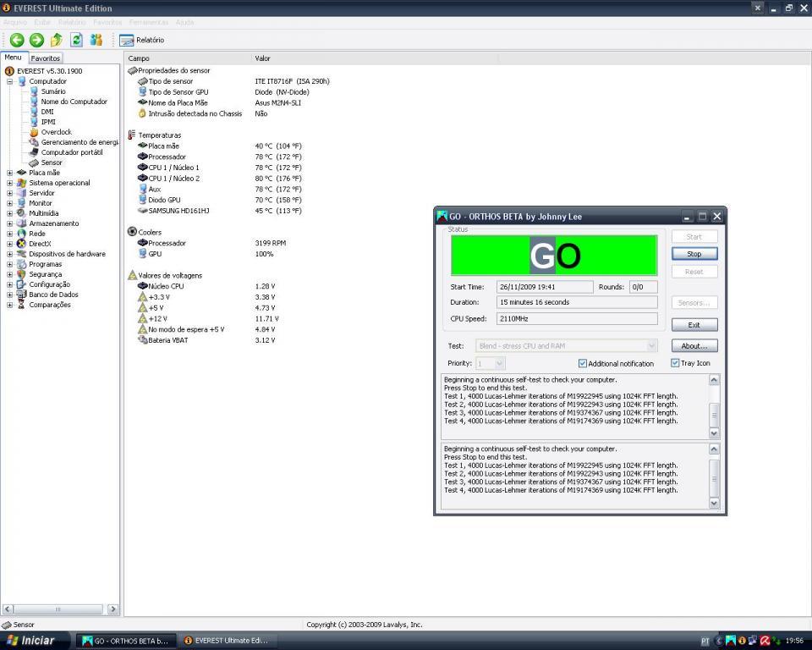The width and height of the screenshot is (812, 650).
Task: Click the Start Time field in ORTHOS
Action: [x=545, y=287]
